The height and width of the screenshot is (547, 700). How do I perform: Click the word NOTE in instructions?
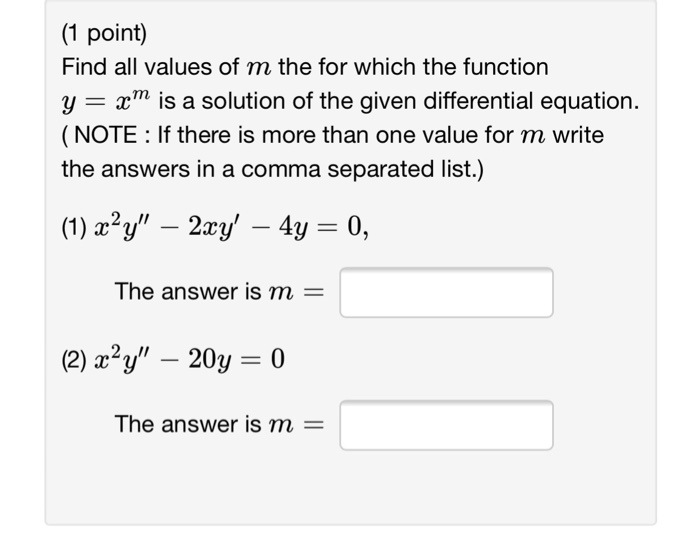tap(106, 135)
